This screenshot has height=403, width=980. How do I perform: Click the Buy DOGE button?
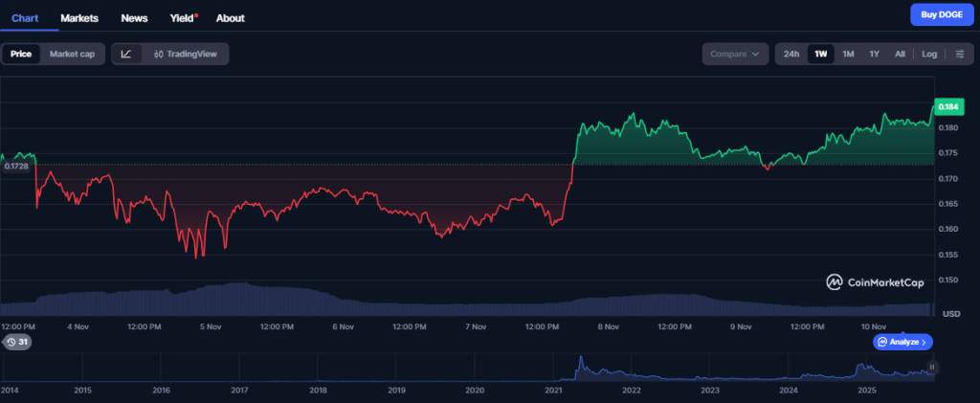(x=942, y=14)
